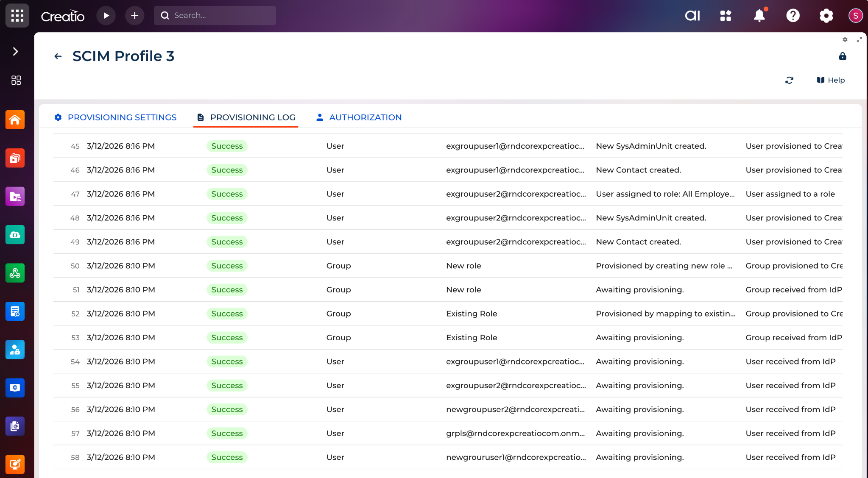Image resolution: width=868 pixels, height=478 pixels.
Task: Open system settings gear icon
Action: (826, 16)
